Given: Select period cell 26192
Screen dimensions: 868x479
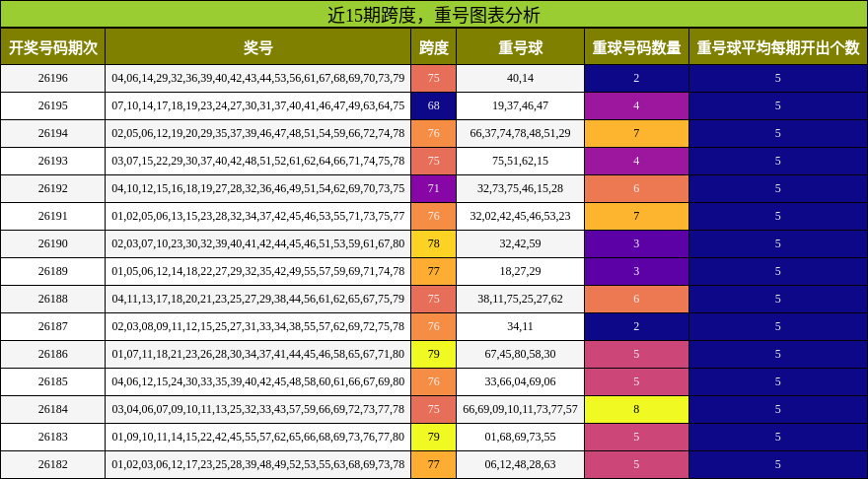Looking at the screenshot, I should coord(52,188).
